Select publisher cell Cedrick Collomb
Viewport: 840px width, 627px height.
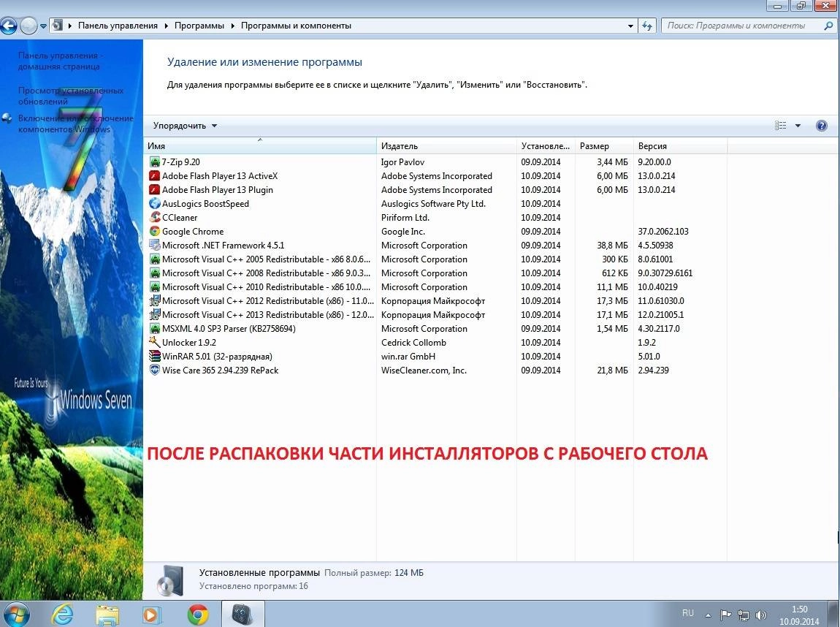pos(413,343)
